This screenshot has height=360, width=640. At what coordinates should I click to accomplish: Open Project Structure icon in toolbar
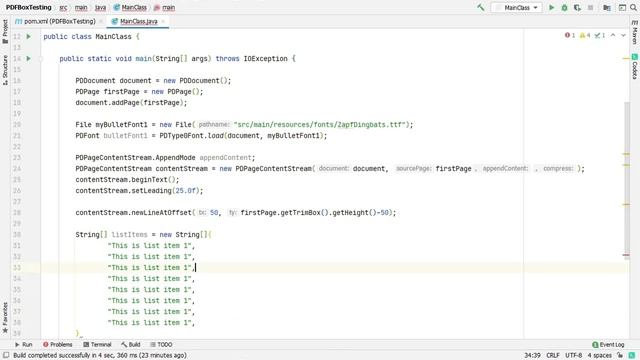tap(607, 7)
